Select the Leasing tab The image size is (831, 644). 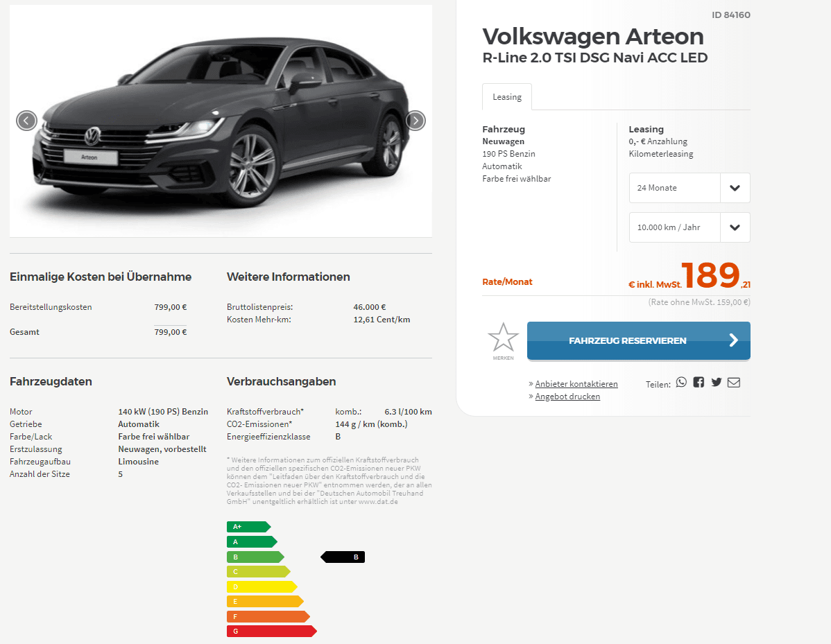pyautogui.click(x=507, y=97)
